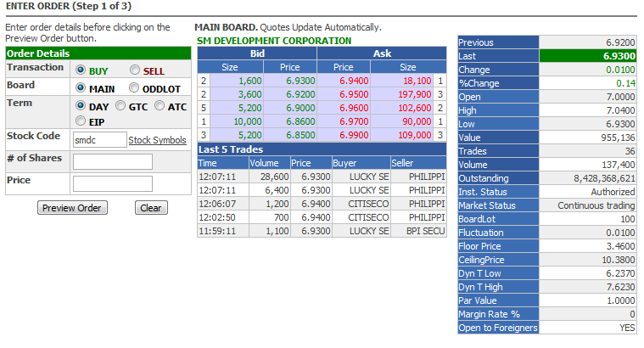Click the CeilingPrice value 10.3800

(619, 259)
